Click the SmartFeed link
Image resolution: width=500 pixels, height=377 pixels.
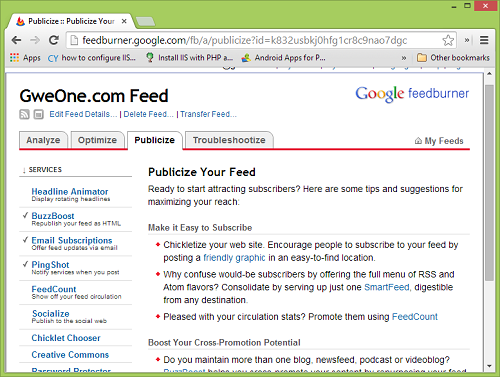pos(387,287)
